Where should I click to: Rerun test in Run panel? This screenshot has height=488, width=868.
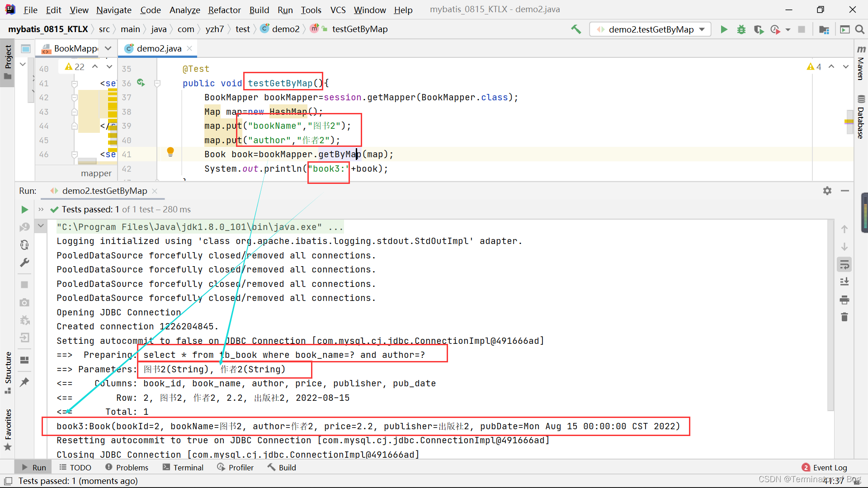pos(24,209)
